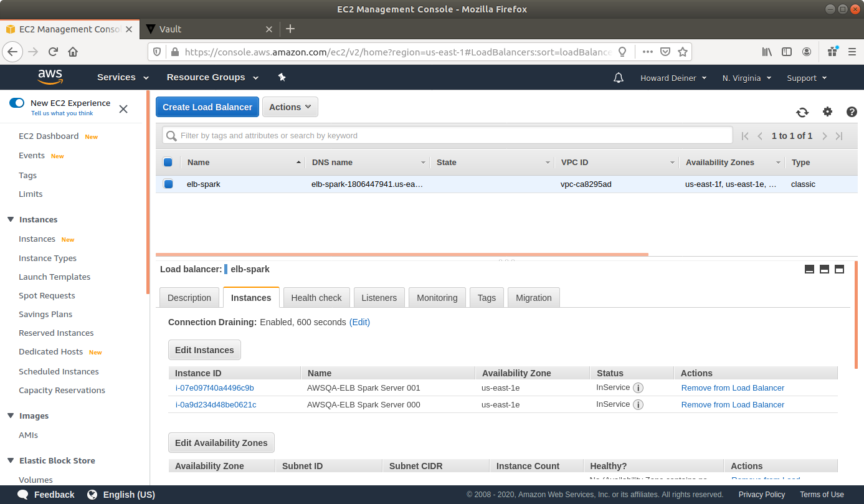Toggle the Firefox sidebar view icon
The height and width of the screenshot is (504, 864).
(787, 52)
